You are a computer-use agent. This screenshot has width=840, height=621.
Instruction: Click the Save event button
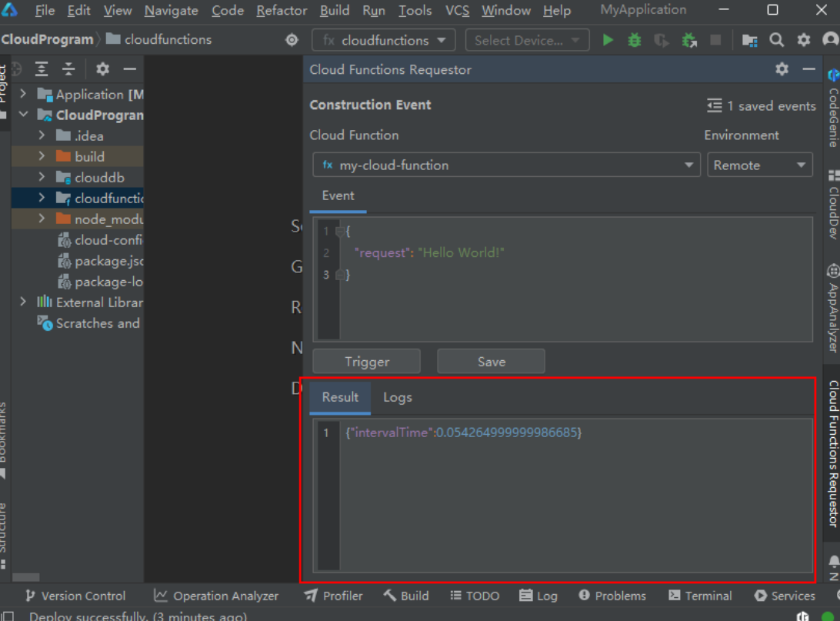point(492,362)
